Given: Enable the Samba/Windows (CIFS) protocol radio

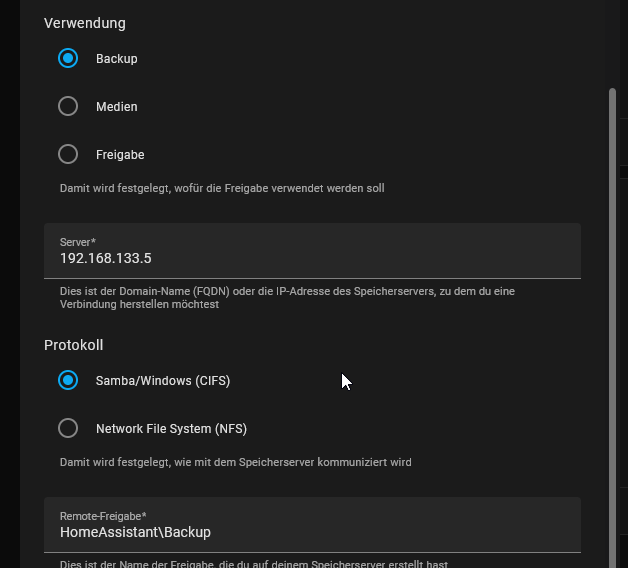Looking at the screenshot, I should (x=68, y=381).
